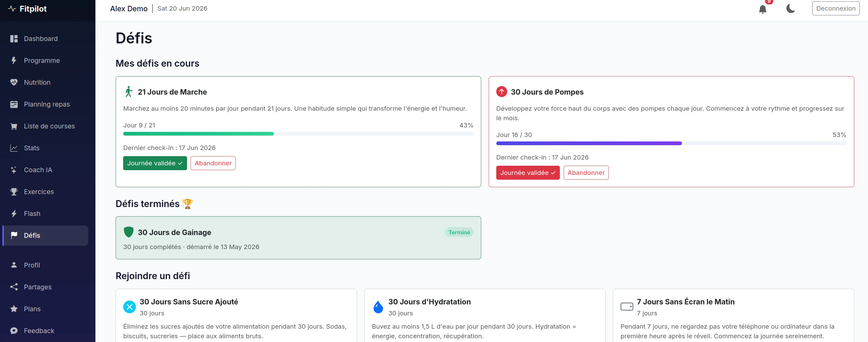Click the Terminé badge on Gainage card
Image resolution: width=868 pixels, height=342 pixels.
point(459,232)
